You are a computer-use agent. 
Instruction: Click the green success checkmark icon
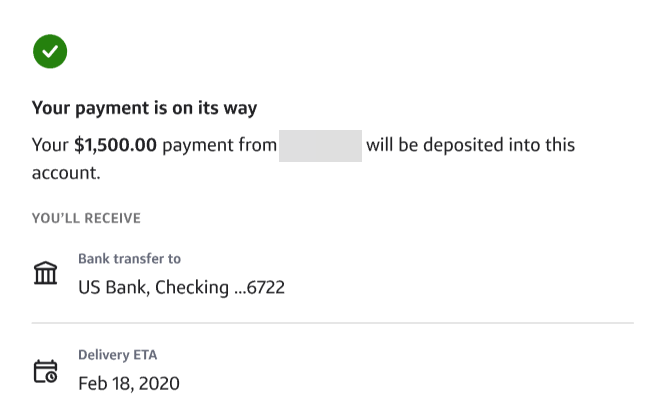point(50,51)
